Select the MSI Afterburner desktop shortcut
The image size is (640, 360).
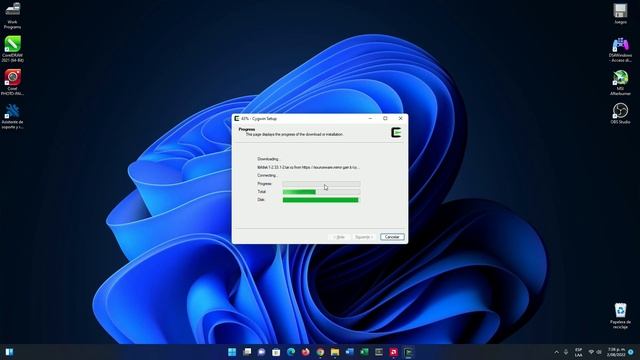620,83
